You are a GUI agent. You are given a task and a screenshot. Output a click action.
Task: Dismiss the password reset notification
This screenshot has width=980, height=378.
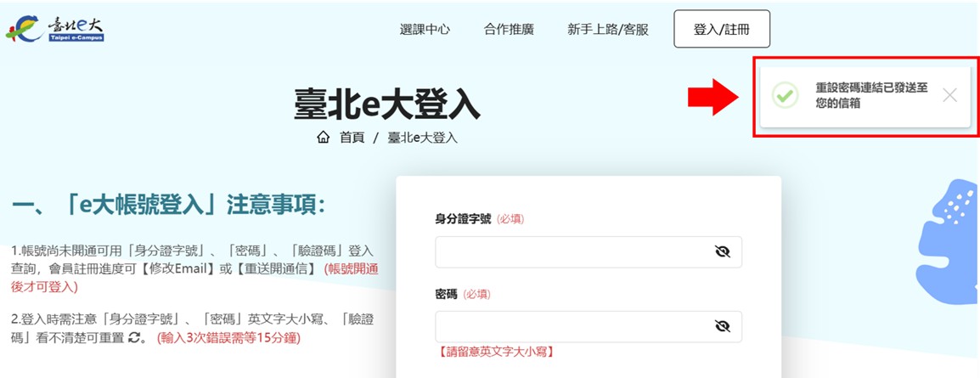(949, 95)
